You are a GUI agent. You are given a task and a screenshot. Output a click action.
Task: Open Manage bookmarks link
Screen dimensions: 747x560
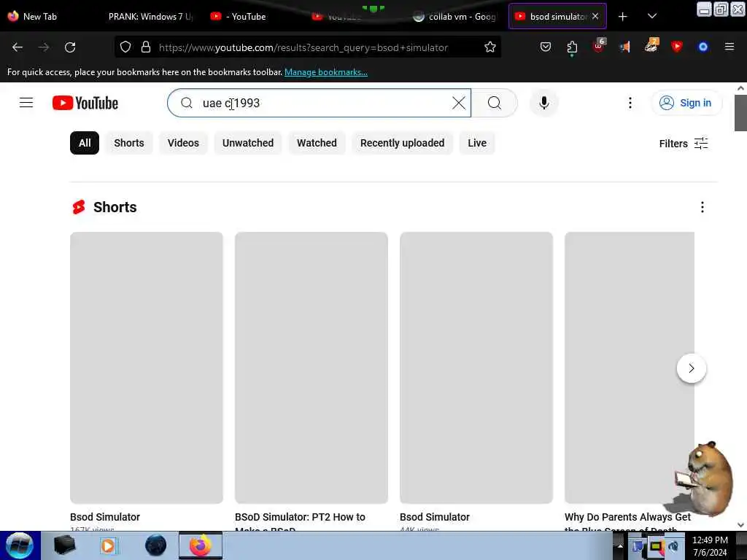tap(326, 72)
